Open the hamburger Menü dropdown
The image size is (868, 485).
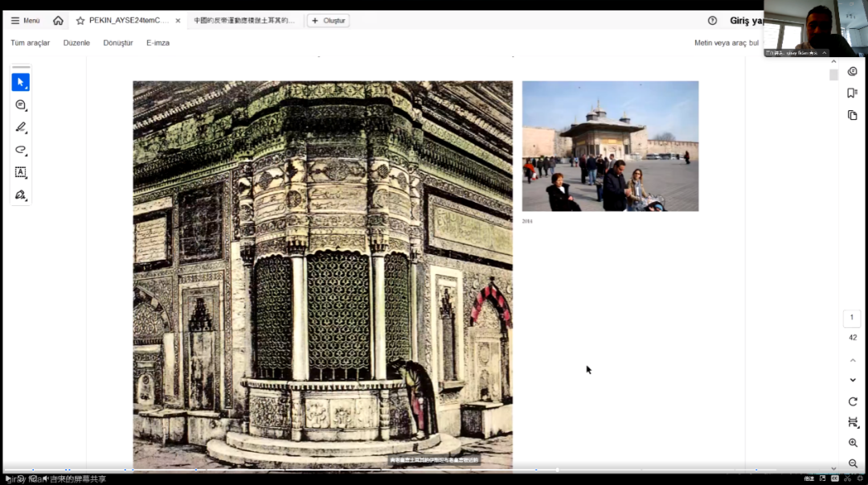click(x=26, y=21)
